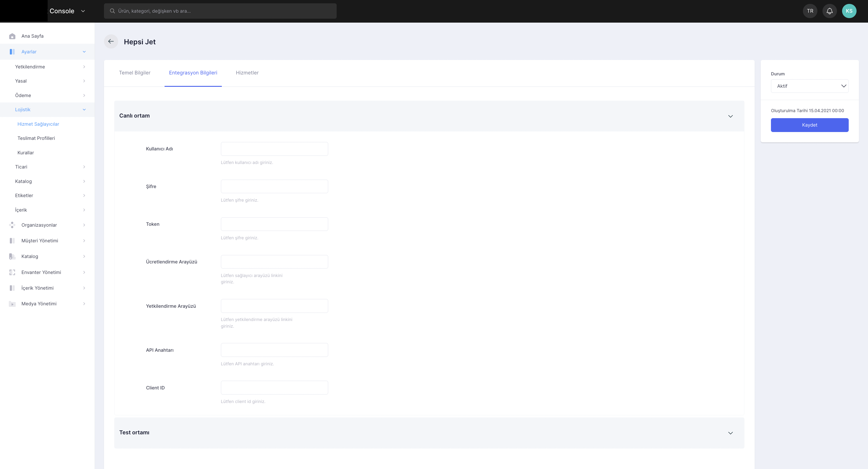The image size is (868, 469).
Task: Open the Durum Aktif dropdown
Action: pos(809,86)
